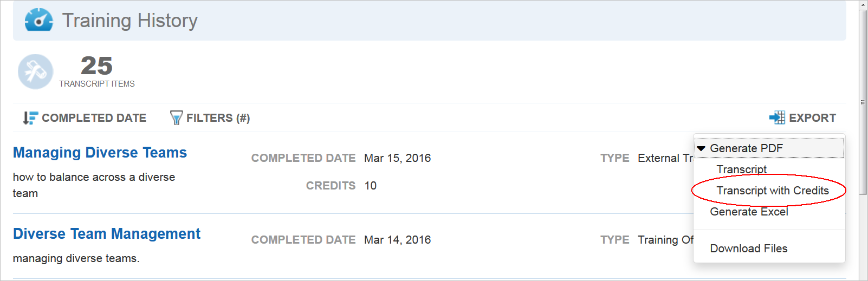Image resolution: width=868 pixels, height=281 pixels.
Task: Collapse the Generate PDF triangle arrow
Action: pos(701,148)
